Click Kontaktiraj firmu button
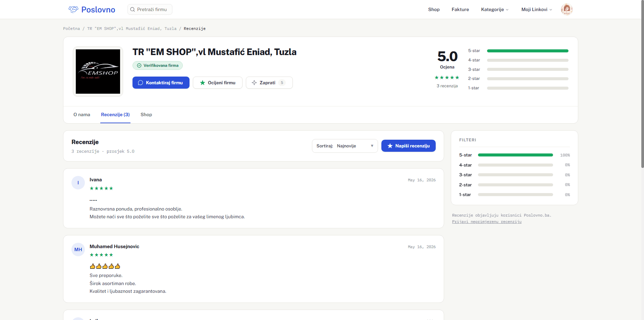 (161, 83)
